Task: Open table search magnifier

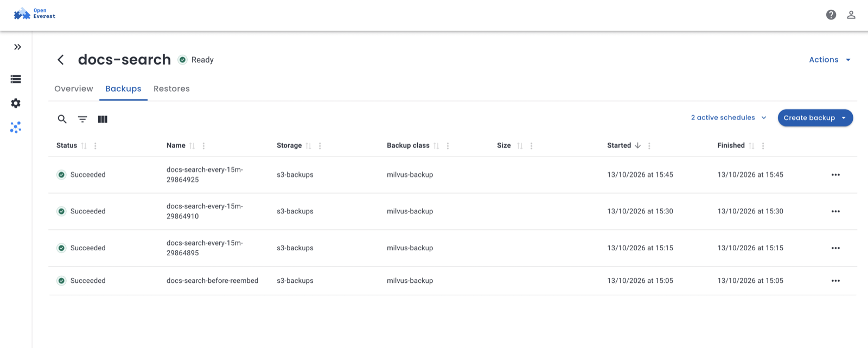Action: [x=62, y=119]
